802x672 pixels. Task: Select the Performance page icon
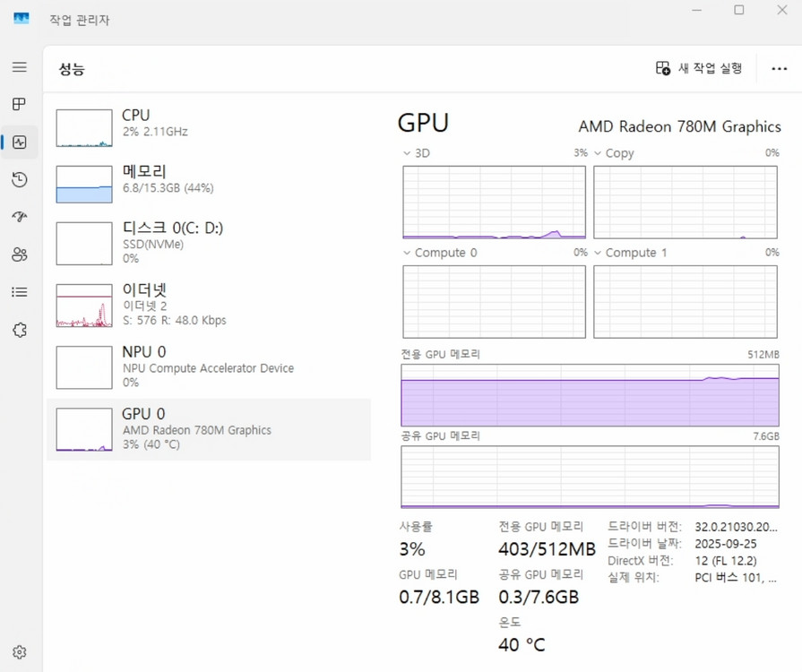(x=18, y=142)
